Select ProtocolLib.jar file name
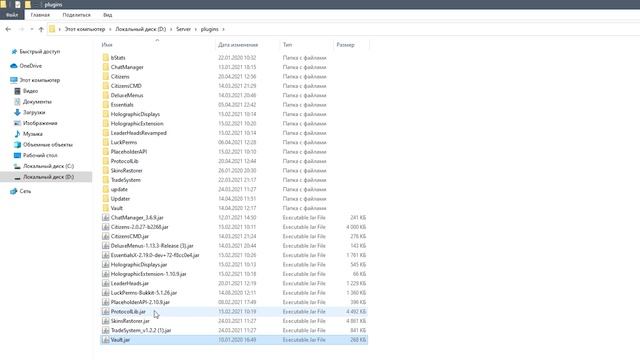 tap(128, 311)
